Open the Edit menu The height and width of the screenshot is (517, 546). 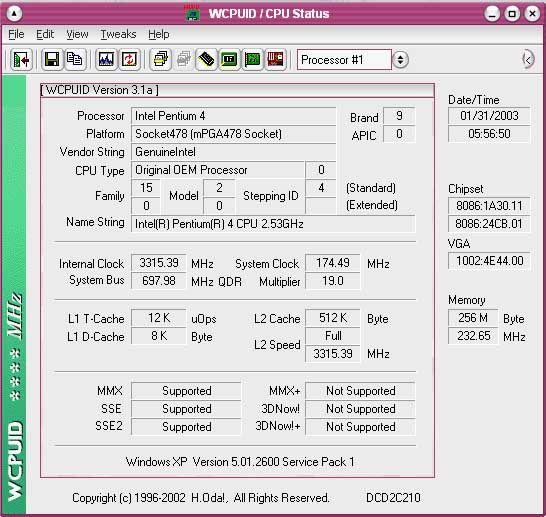tap(45, 34)
